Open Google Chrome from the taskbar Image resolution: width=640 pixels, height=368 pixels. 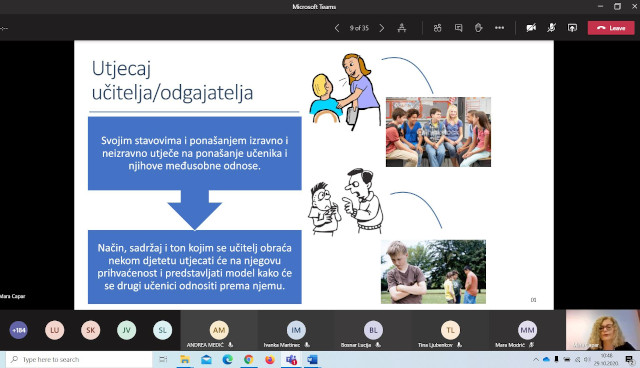pyautogui.click(x=249, y=359)
